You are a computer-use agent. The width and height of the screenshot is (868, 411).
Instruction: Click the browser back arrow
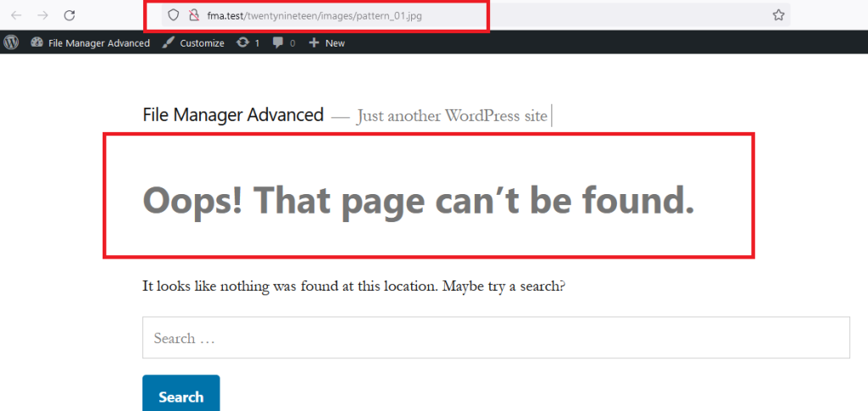coord(16,15)
